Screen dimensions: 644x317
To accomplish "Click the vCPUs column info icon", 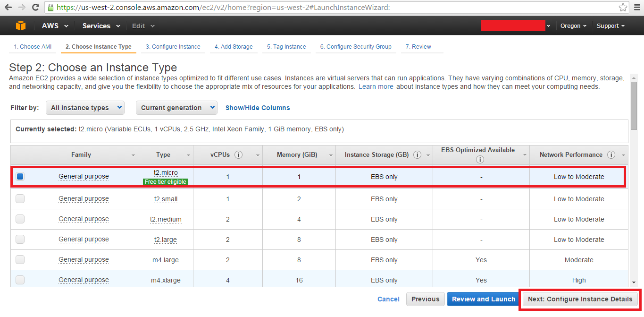I will [x=239, y=155].
